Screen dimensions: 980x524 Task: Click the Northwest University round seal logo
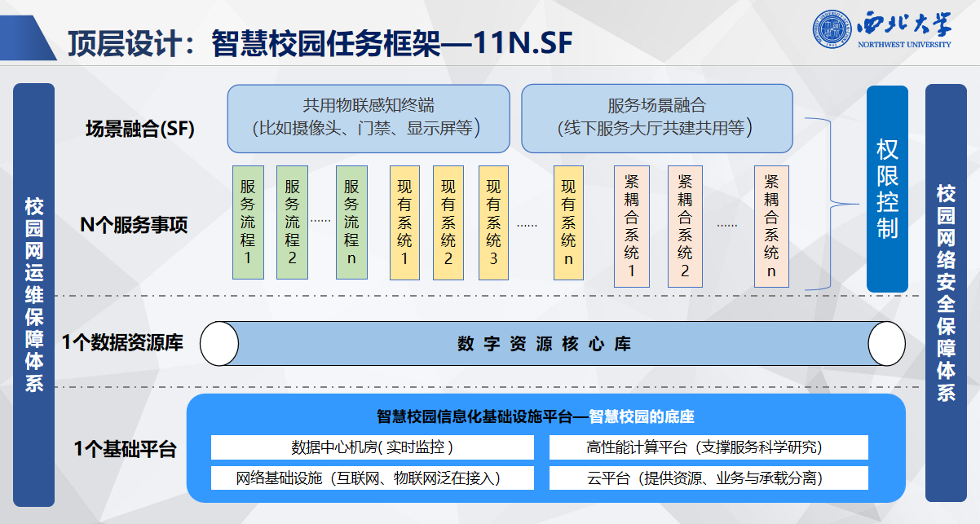832,29
